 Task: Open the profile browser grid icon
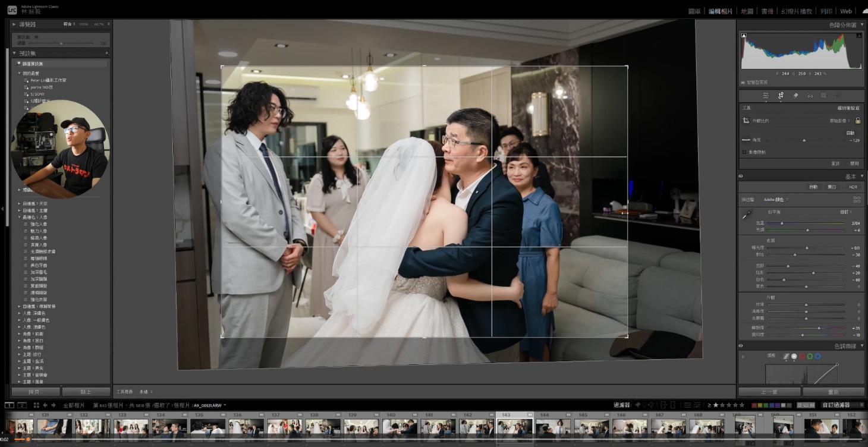pos(857,200)
